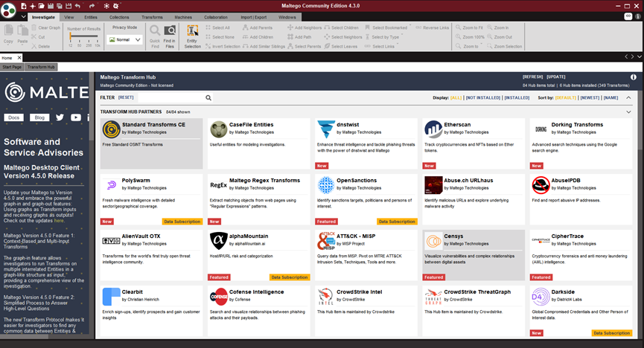Image resolution: width=644 pixels, height=348 pixels.
Task: Sort hub items by DEFAULT
Action: 566,97
